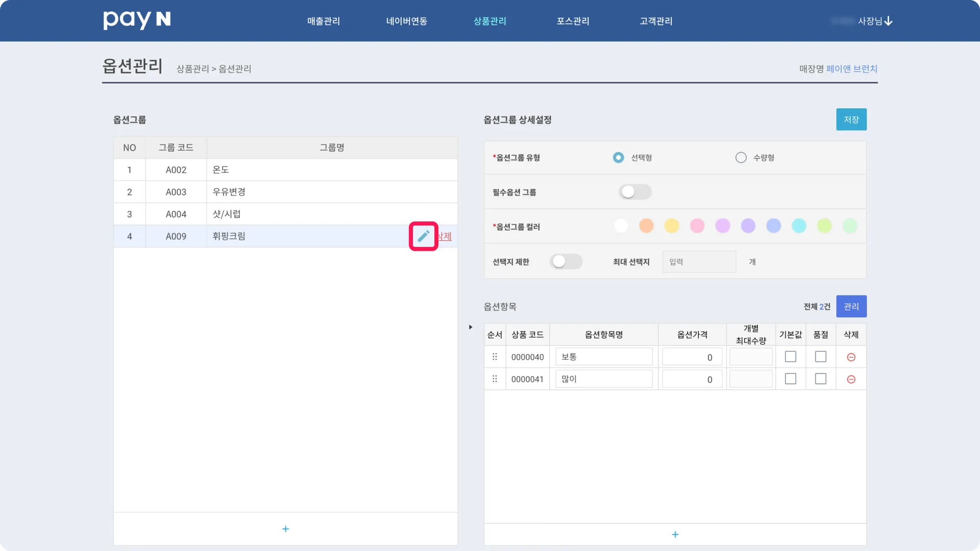The width and height of the screenshot is (980, 551).
Task: Toggle 필수옵션 그룹 switch
Action: (635, 192)
